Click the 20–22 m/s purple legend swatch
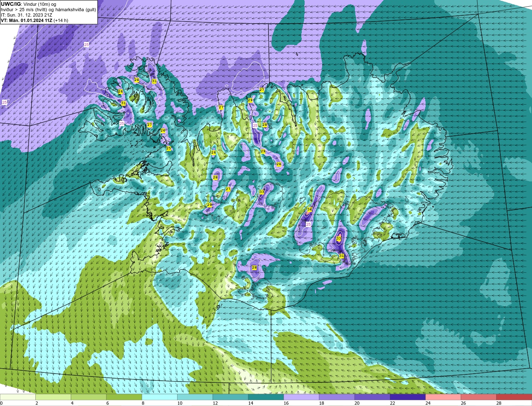This screenshot has width=532, height=406. [372, 397]
